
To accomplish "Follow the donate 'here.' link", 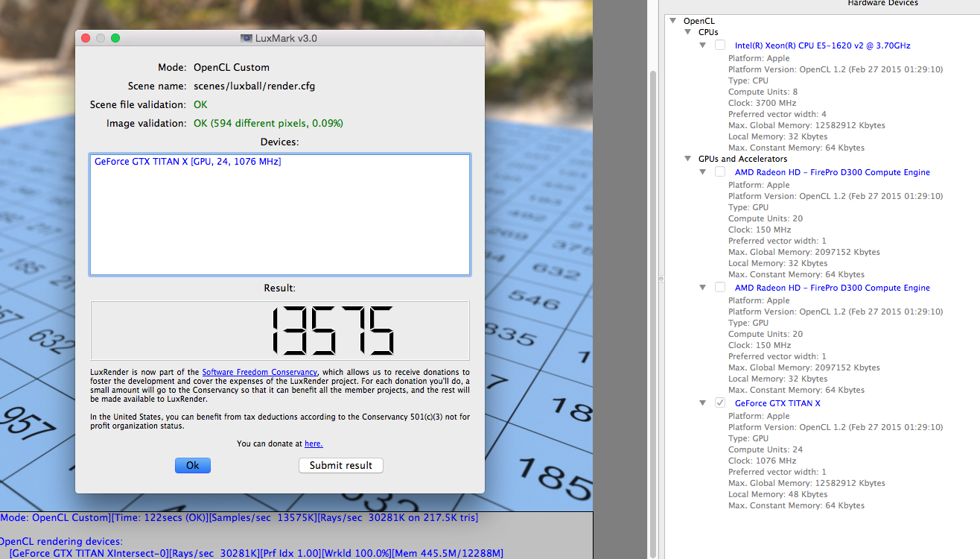I will [x=314, y=443].
